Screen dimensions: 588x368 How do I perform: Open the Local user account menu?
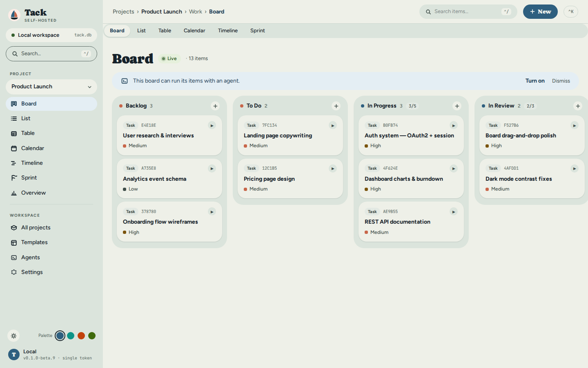click(51, 355)
